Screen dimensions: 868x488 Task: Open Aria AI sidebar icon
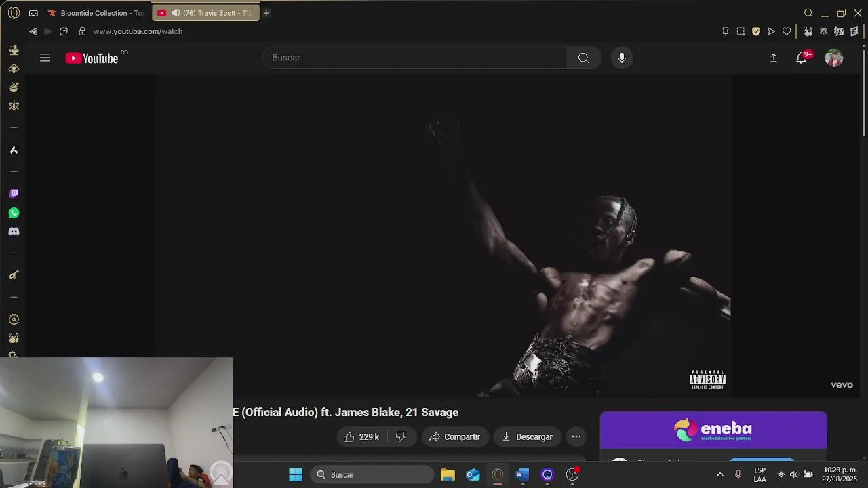pos(14,150)
